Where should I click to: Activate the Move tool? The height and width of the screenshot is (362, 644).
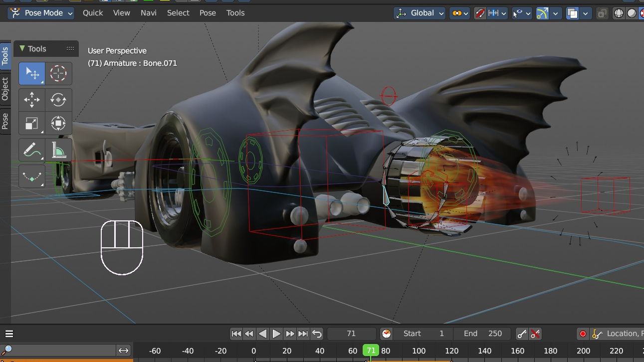(32, 99)
